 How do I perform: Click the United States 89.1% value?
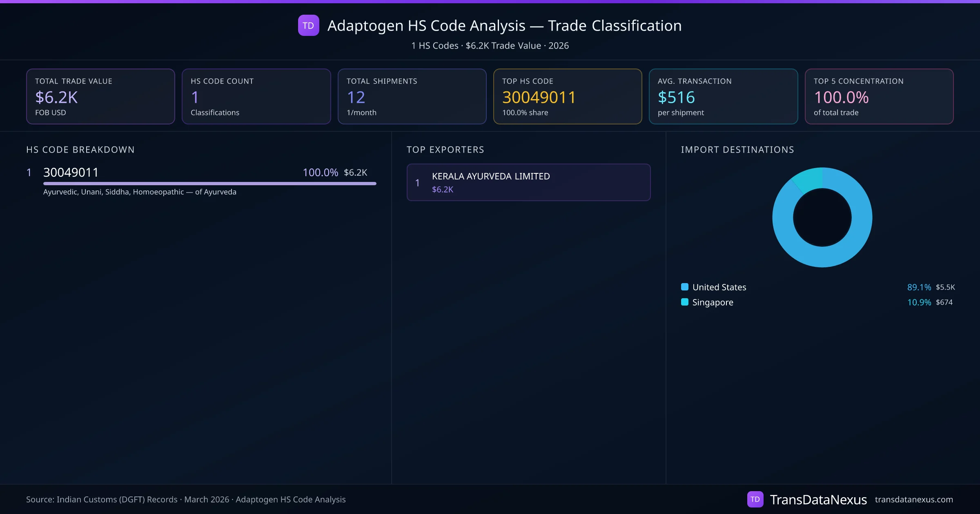919,287
